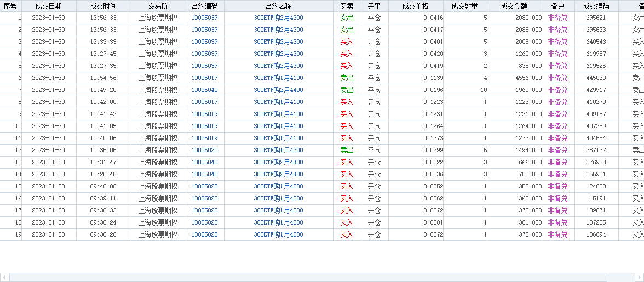Image resolution: width=644 pixels, height=282 pixels.
Task: Click trade code 387122
Action: (596, 150)
